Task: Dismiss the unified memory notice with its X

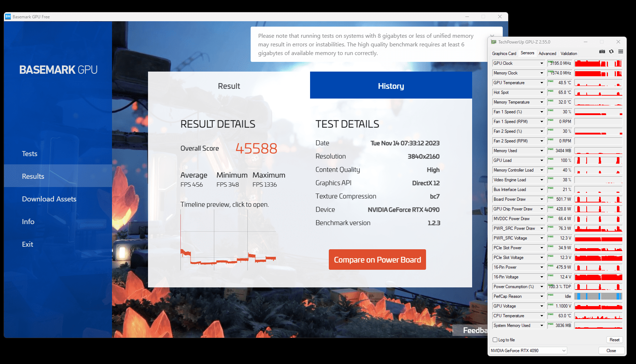Action: pyautogui.click(x=492, y=36)
